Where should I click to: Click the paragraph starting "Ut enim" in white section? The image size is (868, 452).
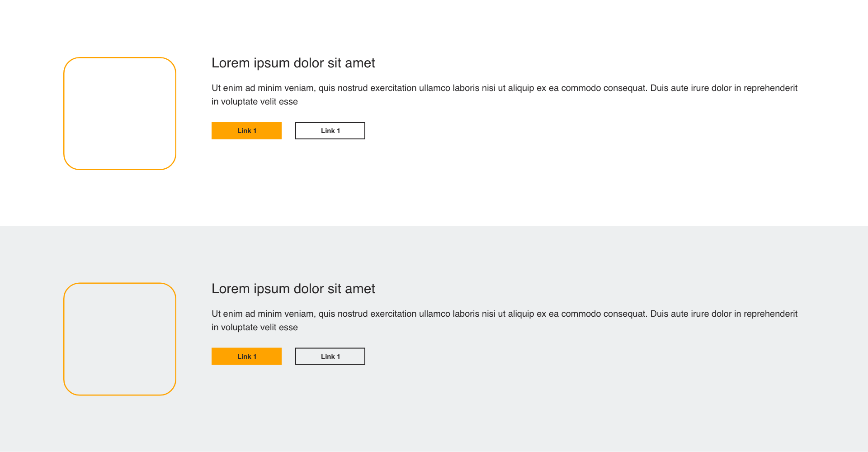(505, 95)
